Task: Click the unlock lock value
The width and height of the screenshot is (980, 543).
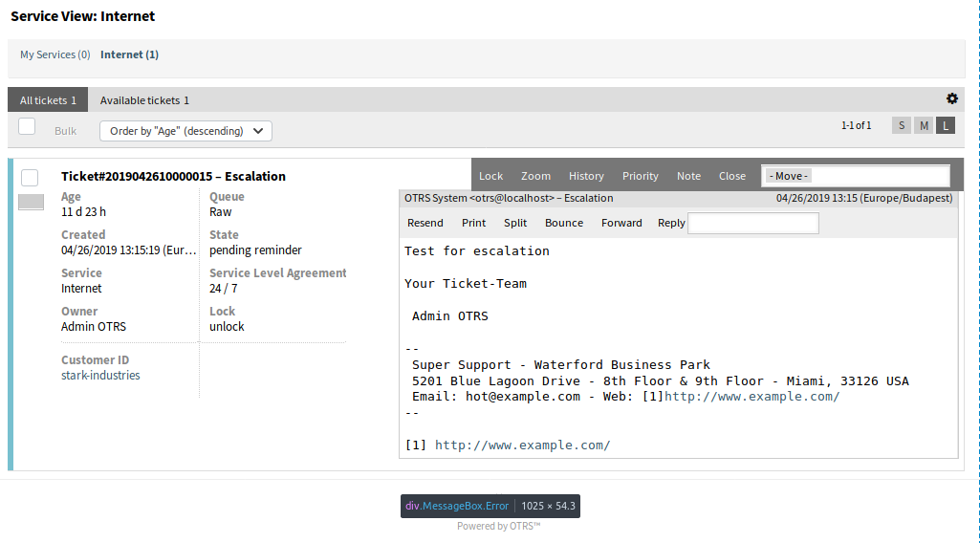Action: 227,326
